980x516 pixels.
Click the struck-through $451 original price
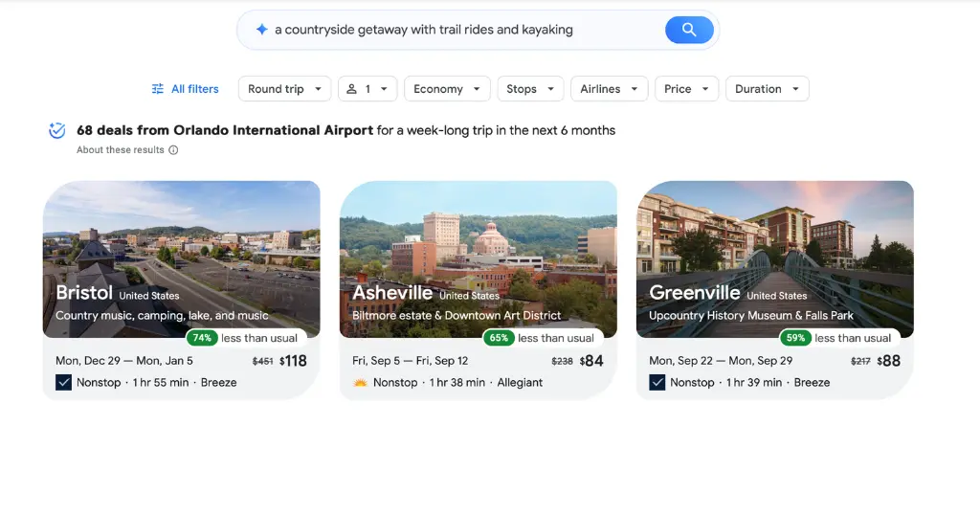coord(262,362)
